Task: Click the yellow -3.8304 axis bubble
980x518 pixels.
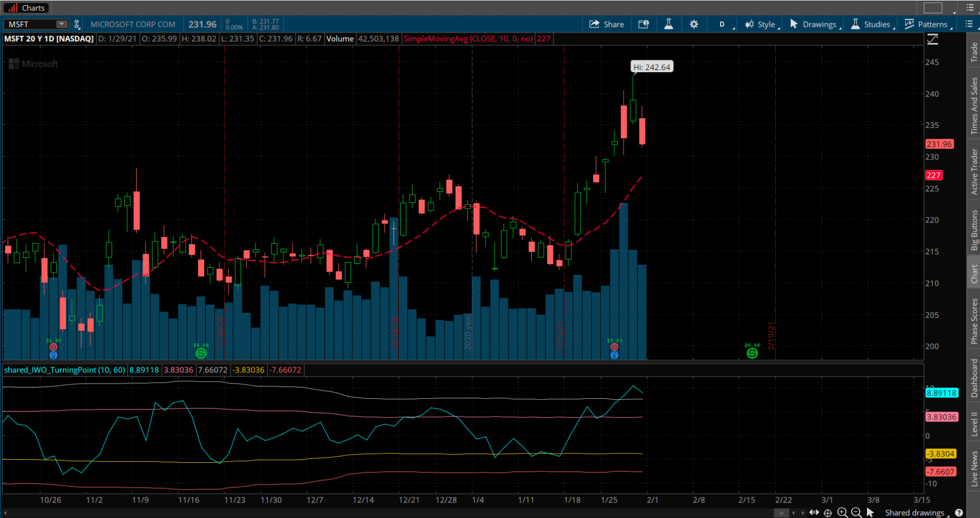Action: coord(941,454)
